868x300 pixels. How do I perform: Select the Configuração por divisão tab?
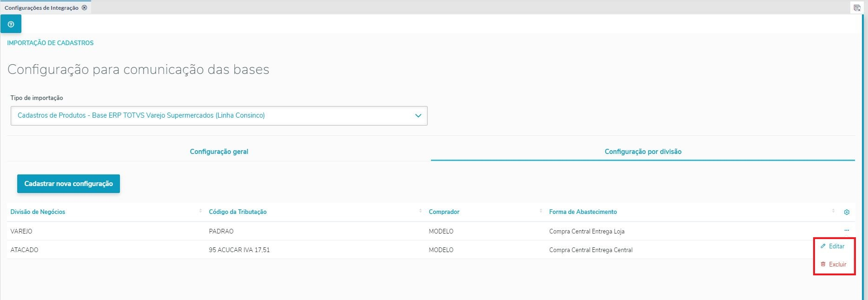(x=643, y=152)
